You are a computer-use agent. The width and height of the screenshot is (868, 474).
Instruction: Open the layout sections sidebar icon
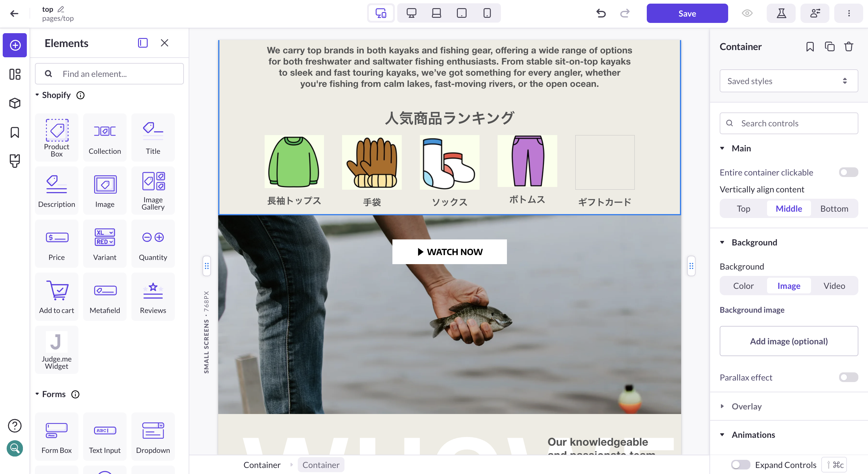coord(15,74)
